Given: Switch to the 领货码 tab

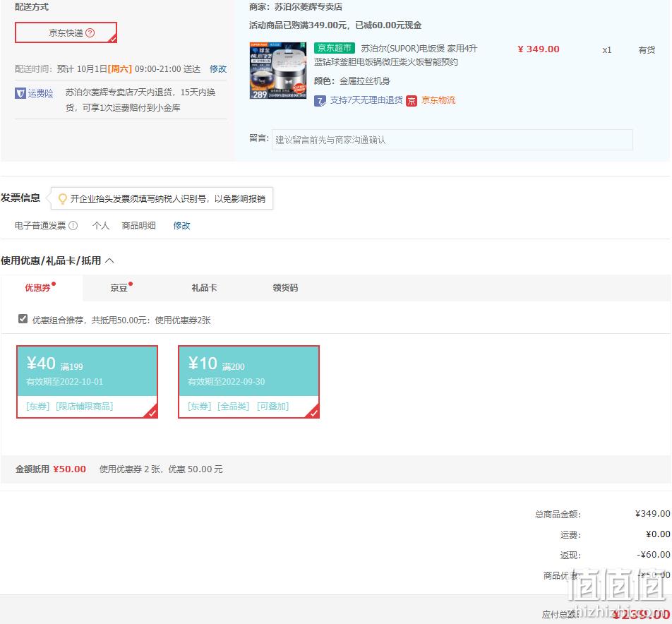Looking at the screenshot, I should coord(285,287).
